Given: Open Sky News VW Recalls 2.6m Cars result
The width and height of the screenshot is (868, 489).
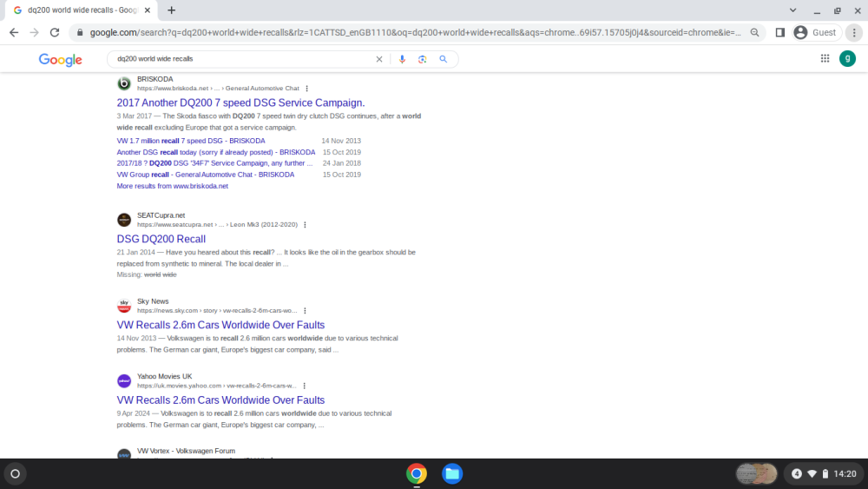Looking at the screenshot, I should coord(220,325).
